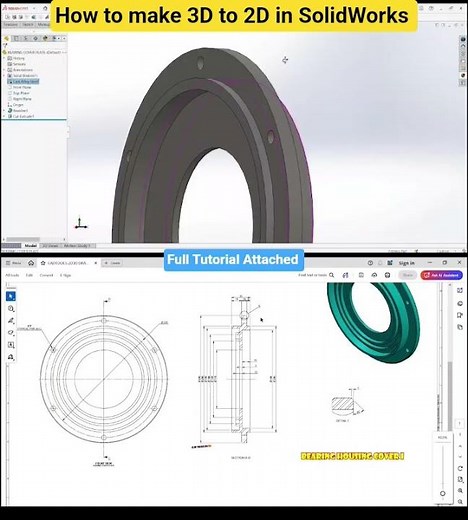Open the first Acrobat right-rail panel icon
Viewport: 468px width, 520px height.
coord(460,291)
